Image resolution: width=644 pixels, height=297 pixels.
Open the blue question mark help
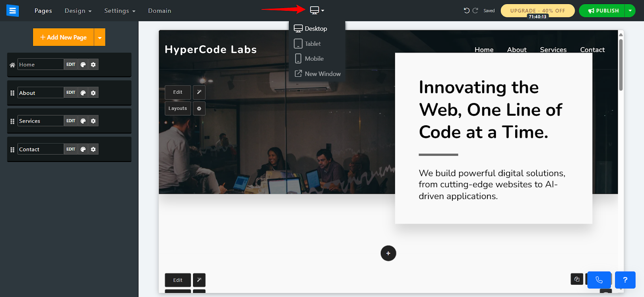[x=625, y=280]
